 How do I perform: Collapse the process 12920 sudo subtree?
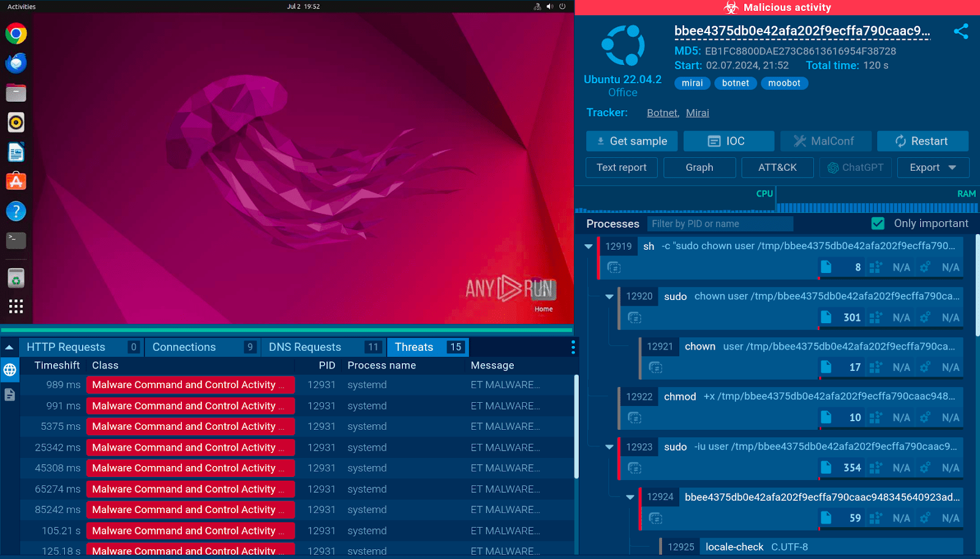coord(609,297)
